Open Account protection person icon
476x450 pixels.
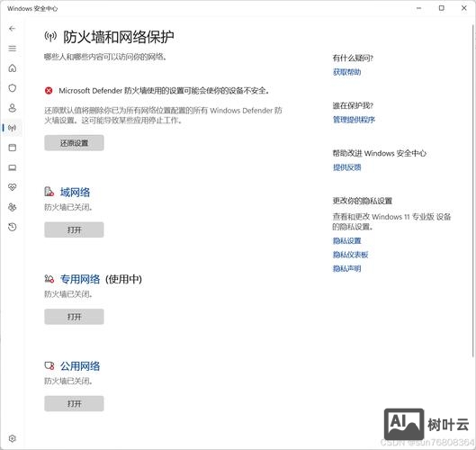[12, 108]
